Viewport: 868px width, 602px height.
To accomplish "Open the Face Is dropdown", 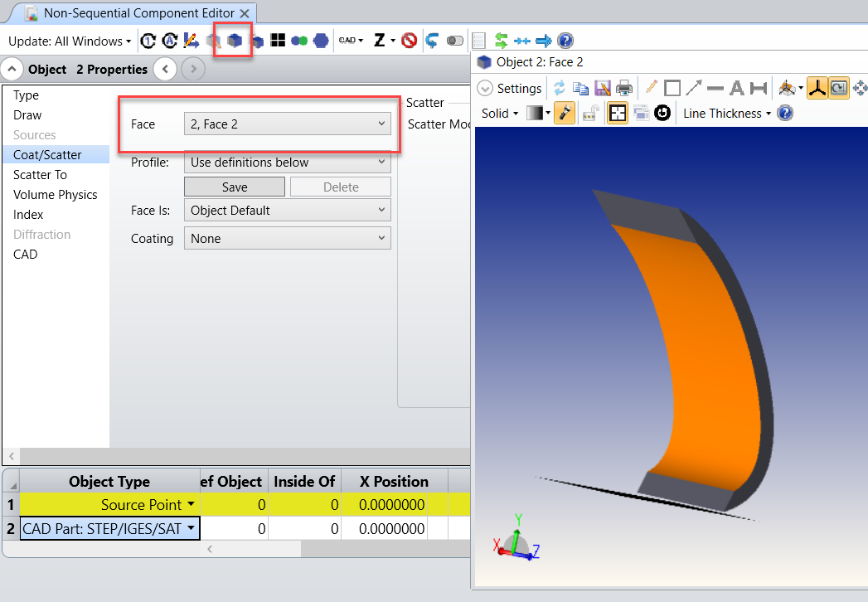I will click(x=288, y=211).
